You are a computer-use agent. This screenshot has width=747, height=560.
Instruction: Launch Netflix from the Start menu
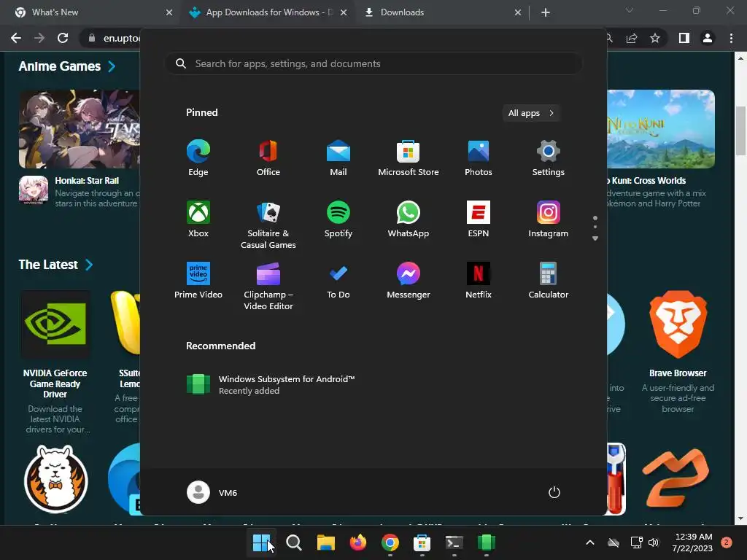click(x=479, y=281)
